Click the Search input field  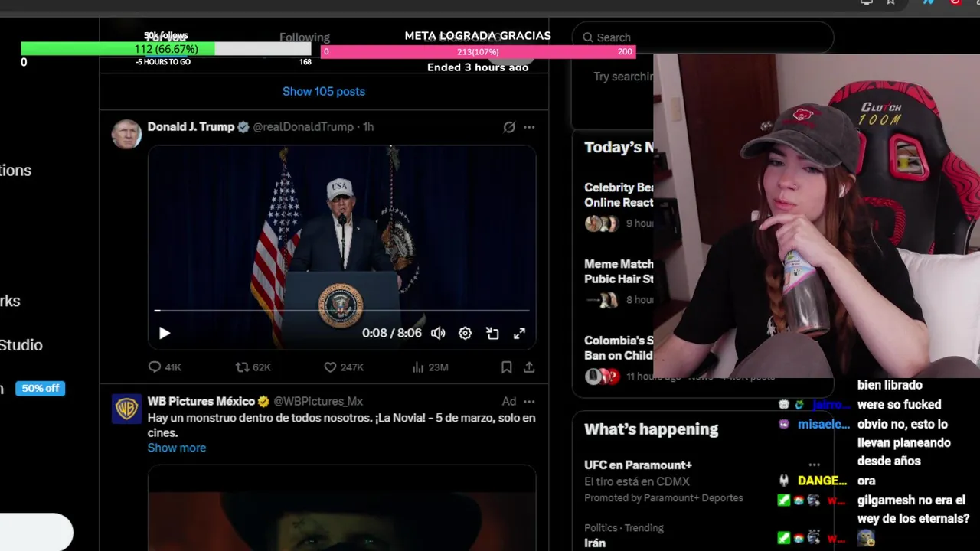(703, 37)
